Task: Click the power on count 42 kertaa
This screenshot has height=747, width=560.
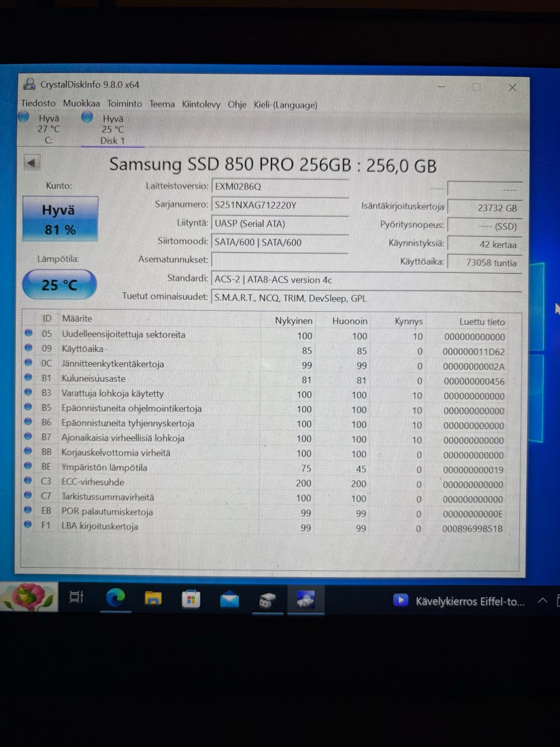Action: point(484,245)
